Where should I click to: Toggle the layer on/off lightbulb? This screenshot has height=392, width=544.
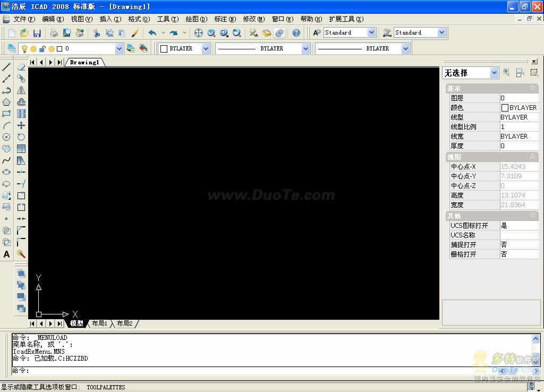24,49
